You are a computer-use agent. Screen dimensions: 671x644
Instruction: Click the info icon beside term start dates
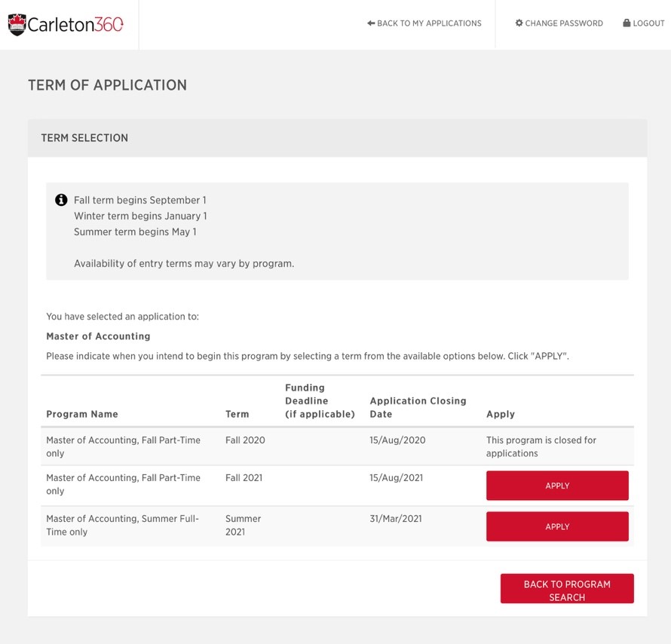click(61, 199)
